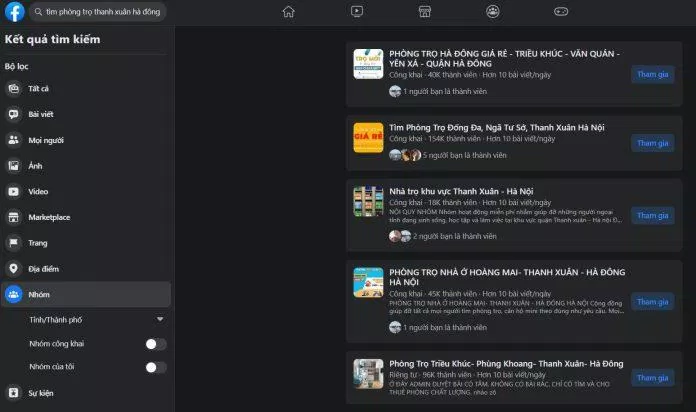Image resolution: width=696 pixels, height=412 pixels.
Task: Select the Mọi người filter icon
Action: tap(14, 140)
